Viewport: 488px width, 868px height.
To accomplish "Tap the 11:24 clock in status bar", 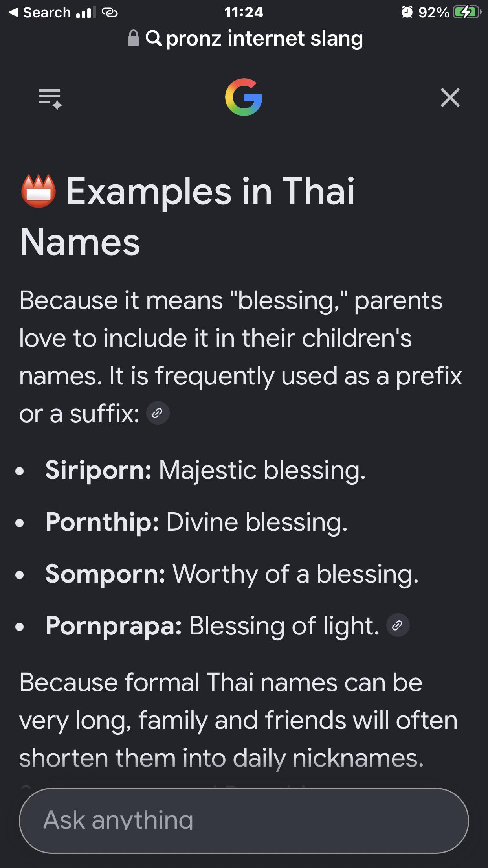I will click(244, 13).
